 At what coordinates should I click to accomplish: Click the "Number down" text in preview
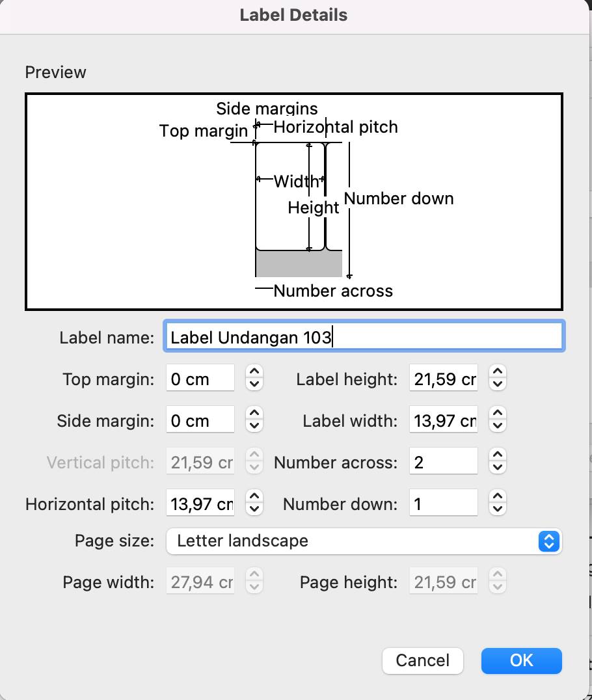point(399,198)
